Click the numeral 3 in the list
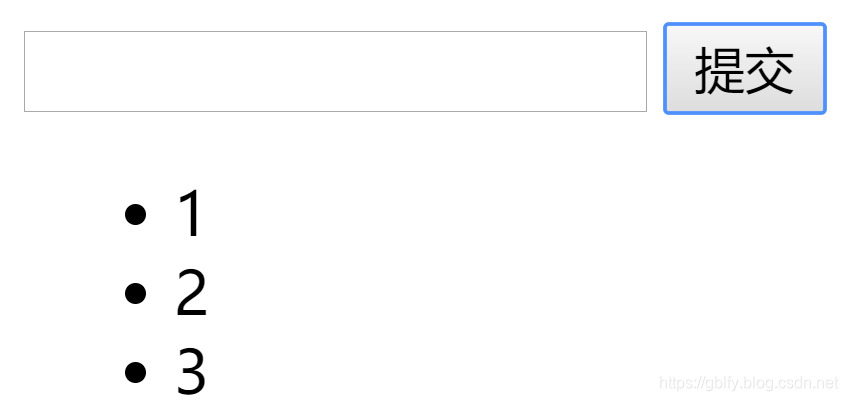 click(191, 372)
